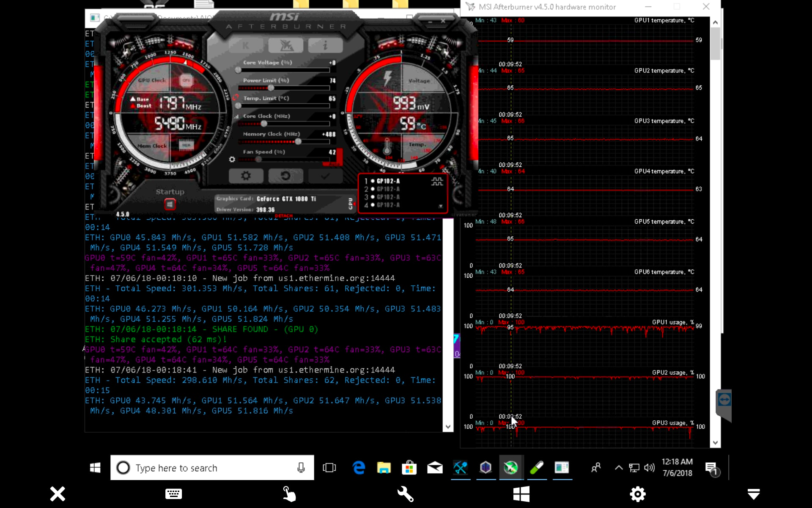
Task: Click the DETACH link below Afterburner
Action: tap(283, 216)
